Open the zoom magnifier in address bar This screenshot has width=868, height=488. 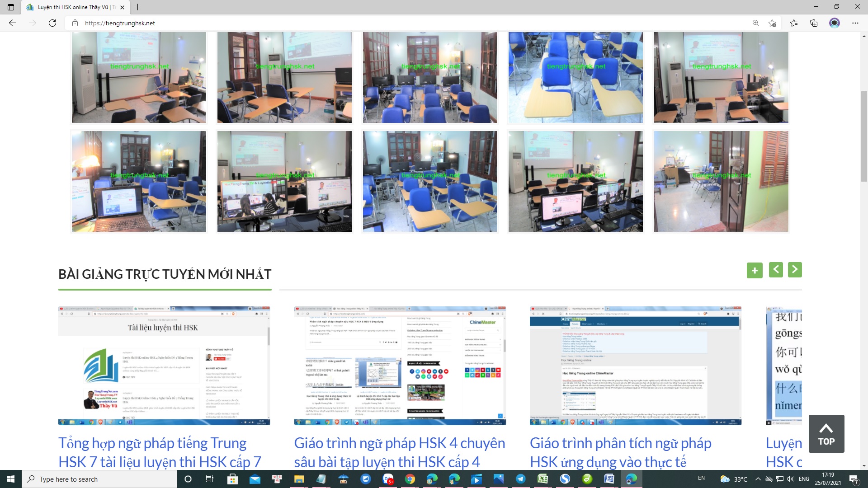click(755, 23)
